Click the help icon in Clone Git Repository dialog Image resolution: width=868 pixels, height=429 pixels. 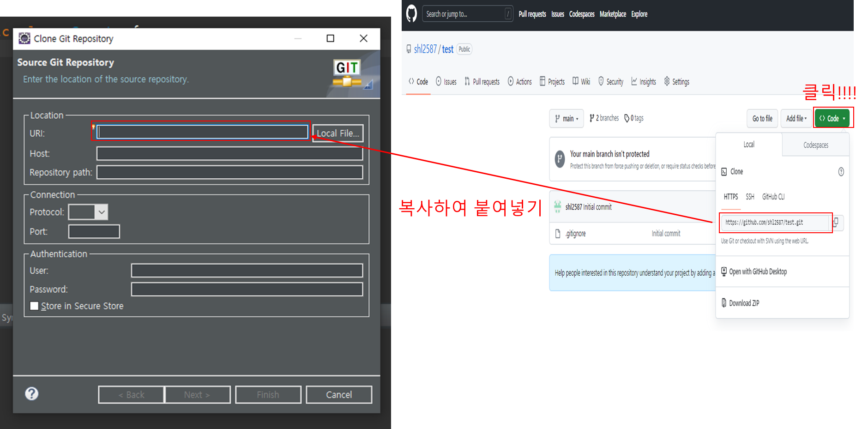pos(32,393)
